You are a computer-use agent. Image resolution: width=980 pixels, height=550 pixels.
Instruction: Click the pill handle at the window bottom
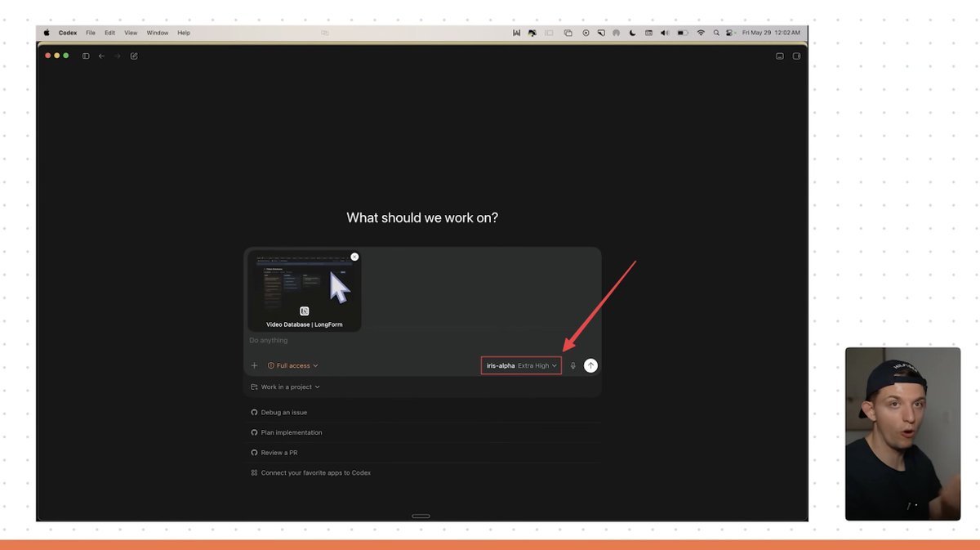click(421, 516)
